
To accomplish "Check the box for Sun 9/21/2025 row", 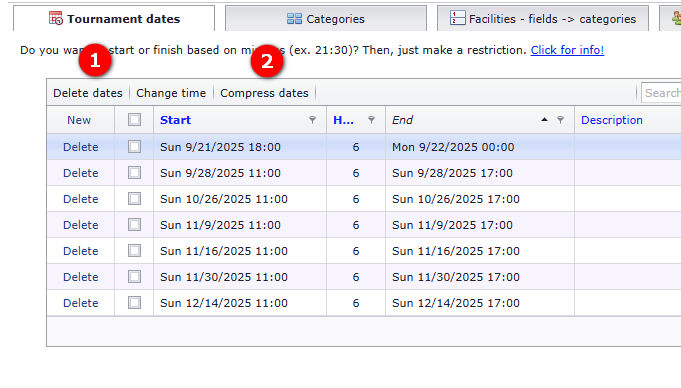I will point(134,146).
